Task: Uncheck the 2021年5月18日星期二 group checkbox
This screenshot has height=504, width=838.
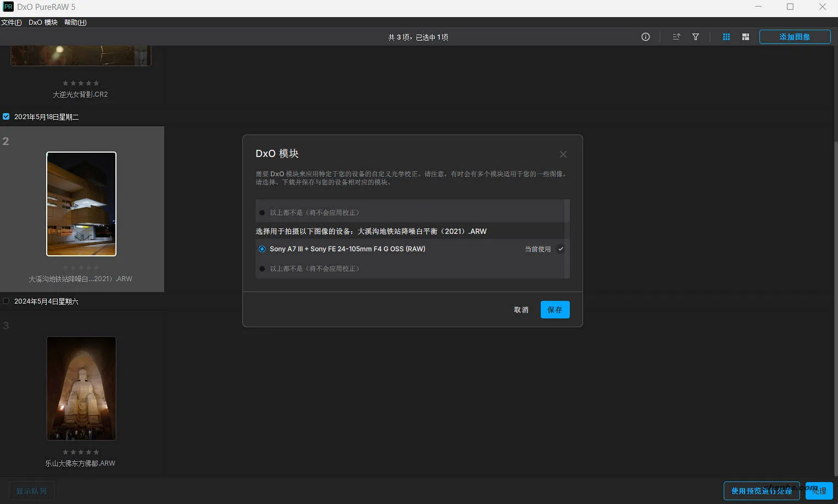Action: point(5,116)
